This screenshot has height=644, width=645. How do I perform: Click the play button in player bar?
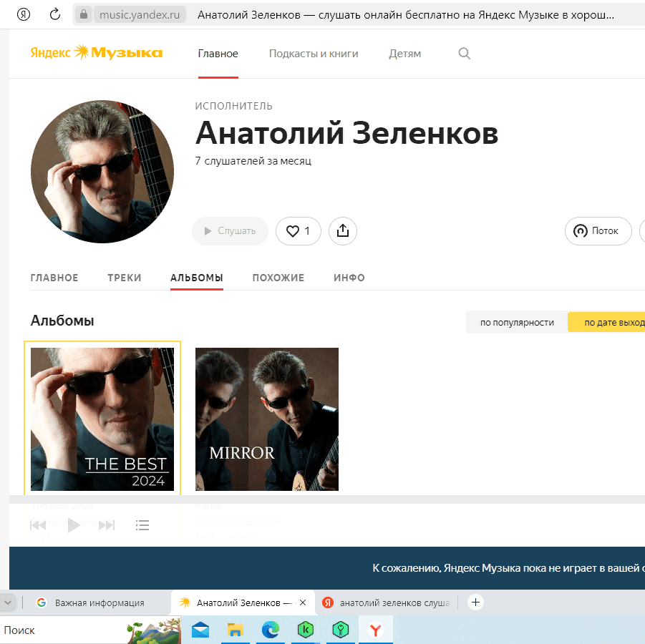[x=73, y=525]
